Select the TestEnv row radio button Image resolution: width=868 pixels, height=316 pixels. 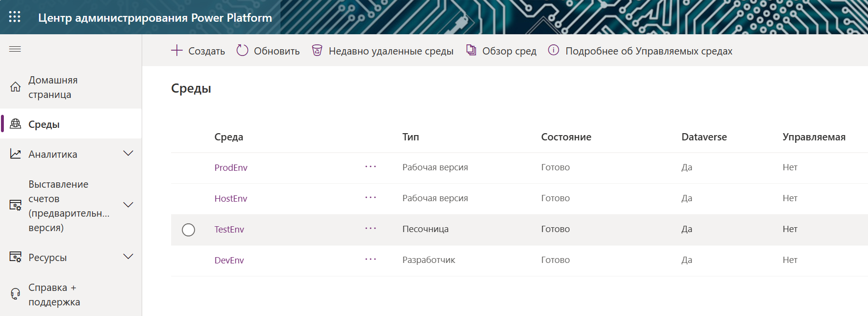pyautogui.click(x=188, y=230)
